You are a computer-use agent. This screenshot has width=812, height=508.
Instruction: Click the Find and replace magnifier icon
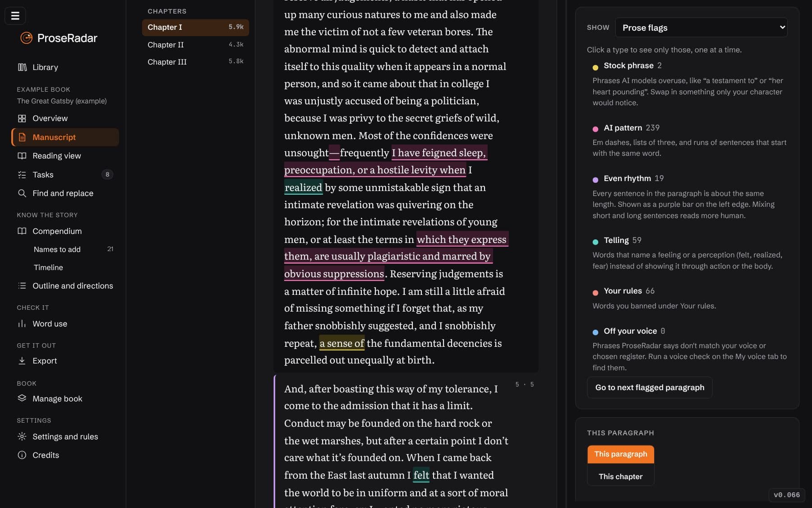22,193
